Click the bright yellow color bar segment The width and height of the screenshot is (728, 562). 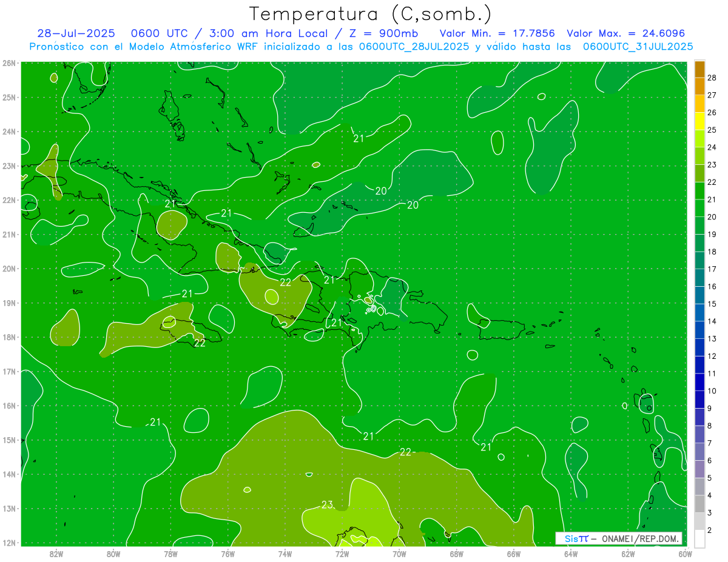pyautogui.click(x=699, y=121)
